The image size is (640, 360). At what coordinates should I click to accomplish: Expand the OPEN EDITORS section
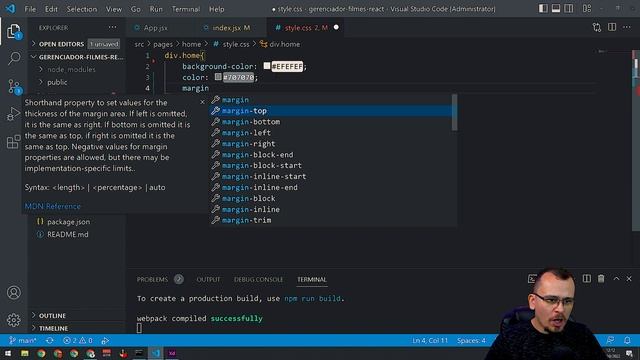61,44
